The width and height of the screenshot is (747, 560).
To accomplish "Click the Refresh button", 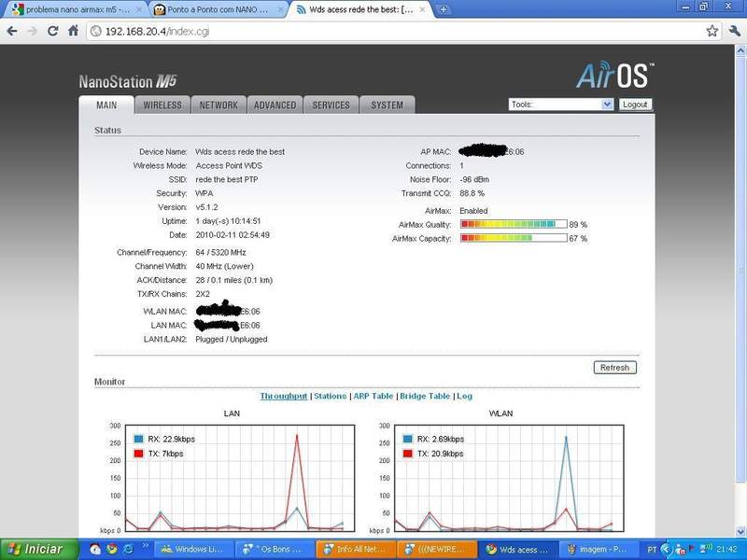I will [614, 368].
